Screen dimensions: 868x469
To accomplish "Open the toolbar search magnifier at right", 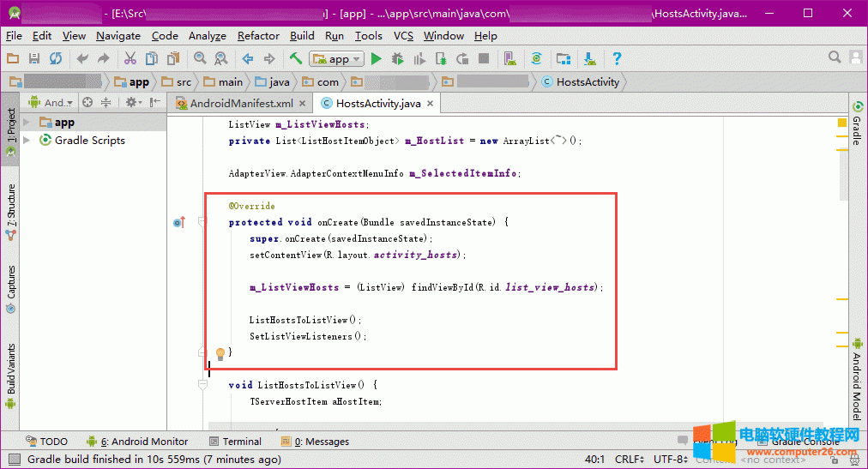I will tap(835, 58).
